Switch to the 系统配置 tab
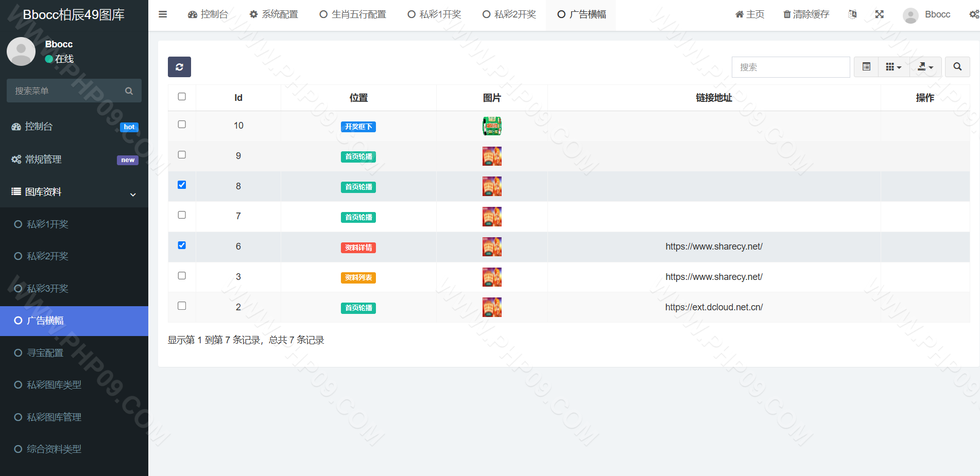Image resolution: width=980 pixels, height=476 pixels. [274, 14]
